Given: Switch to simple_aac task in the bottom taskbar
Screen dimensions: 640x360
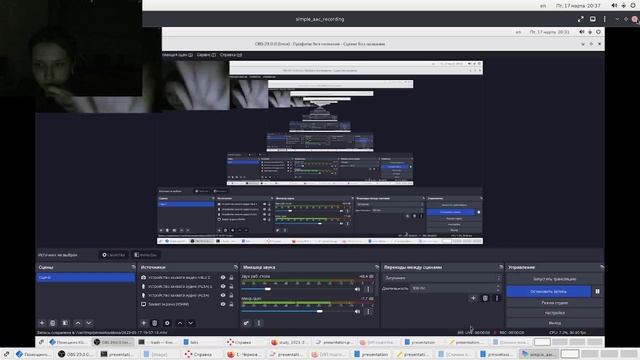Looking at the screenshot, I should (x=538, y=354).
